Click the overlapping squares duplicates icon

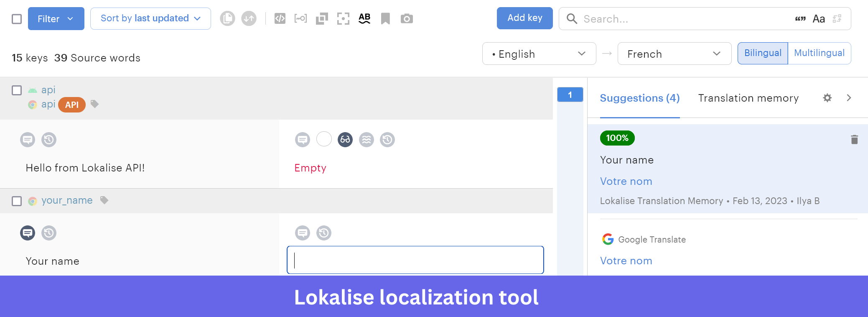tap(322, 18)
